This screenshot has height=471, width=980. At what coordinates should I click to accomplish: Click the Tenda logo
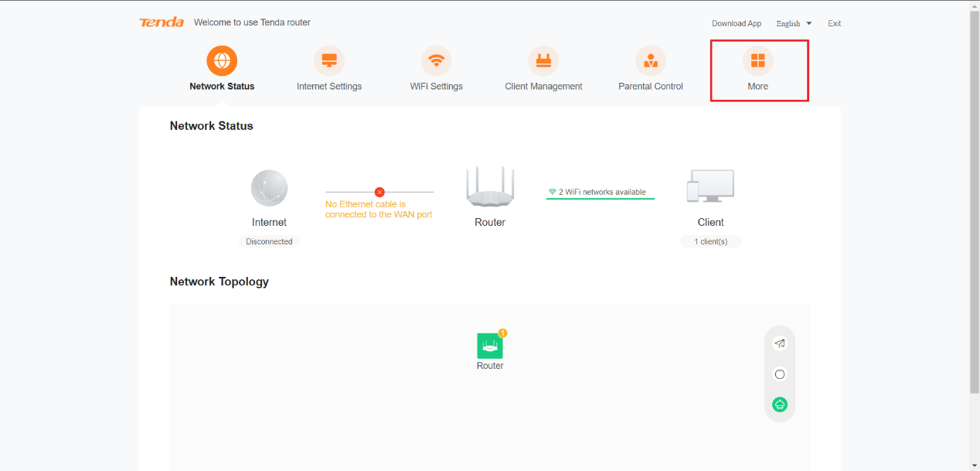[x=162, y=22]
